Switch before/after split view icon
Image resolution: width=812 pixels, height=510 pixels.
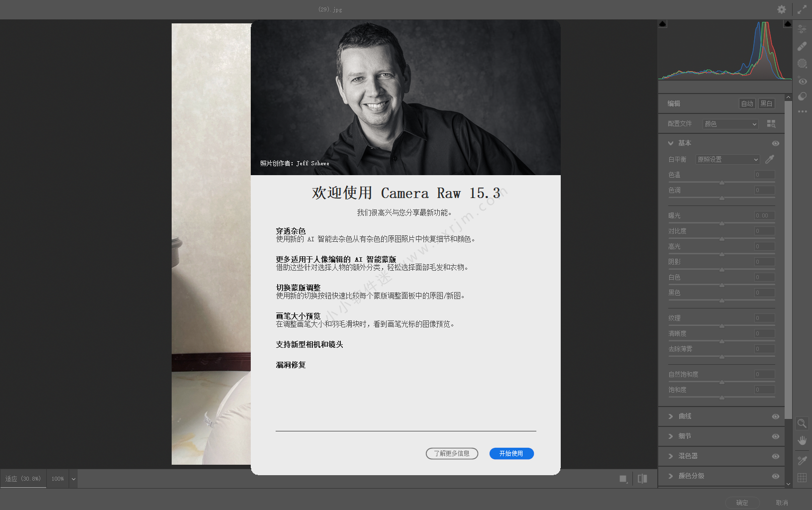click(642, 479)
